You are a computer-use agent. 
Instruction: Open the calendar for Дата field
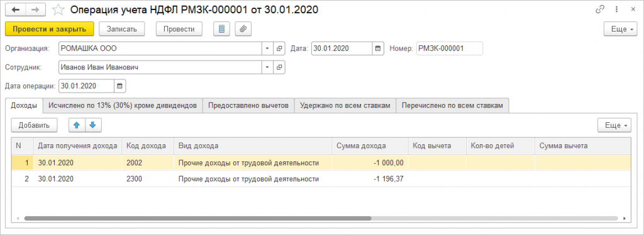378,49
